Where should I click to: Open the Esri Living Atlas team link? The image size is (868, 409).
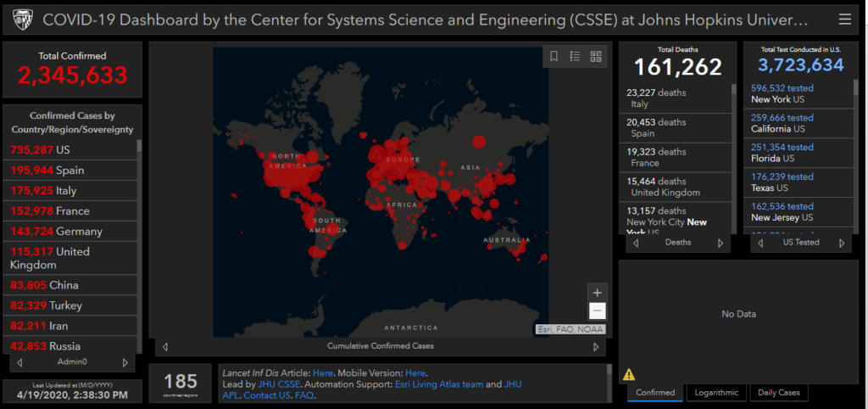(439, 384)
